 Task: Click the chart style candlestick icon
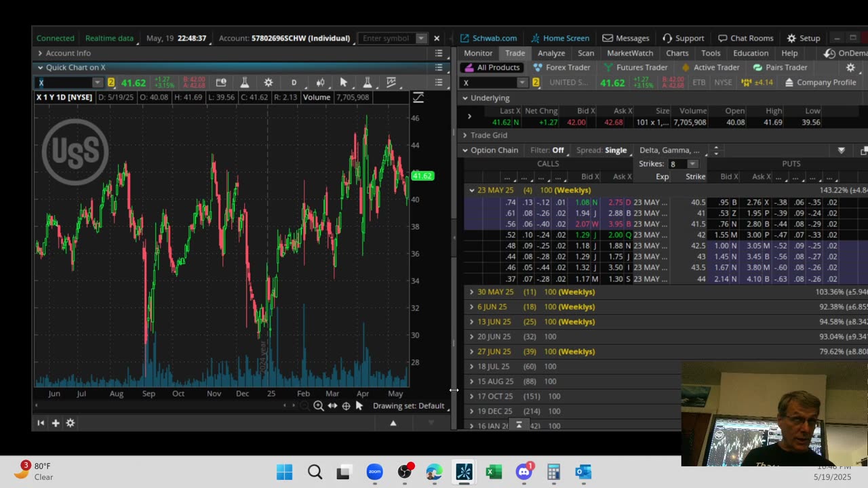(320, 83)
